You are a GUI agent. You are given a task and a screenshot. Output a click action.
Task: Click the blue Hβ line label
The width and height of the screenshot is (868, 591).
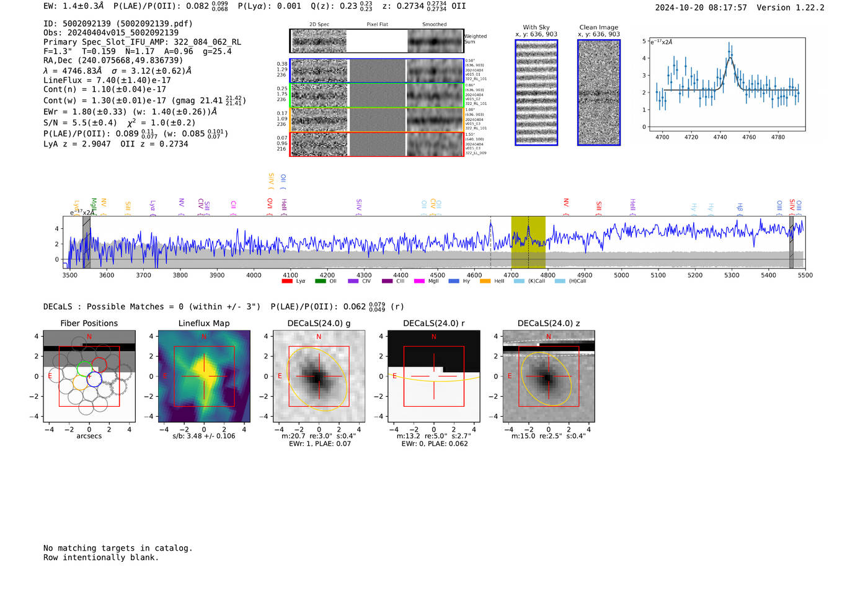click(x=740, y=209)
